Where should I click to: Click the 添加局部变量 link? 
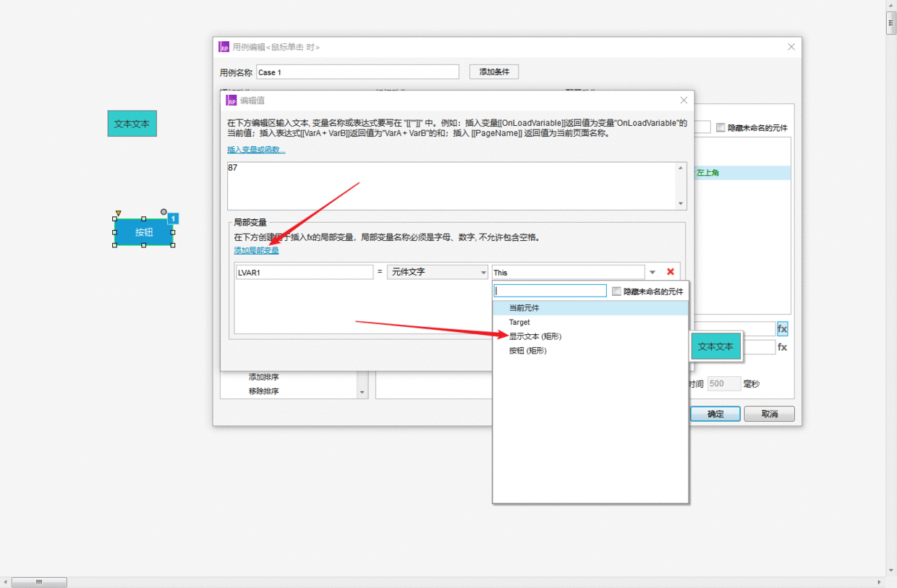pyautogui.click(x=256, y=251)
